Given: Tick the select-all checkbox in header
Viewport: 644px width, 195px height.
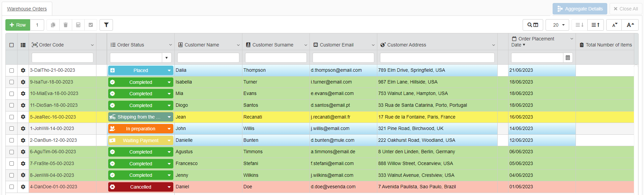Looking at the screenshot, I should pos(11,45).
